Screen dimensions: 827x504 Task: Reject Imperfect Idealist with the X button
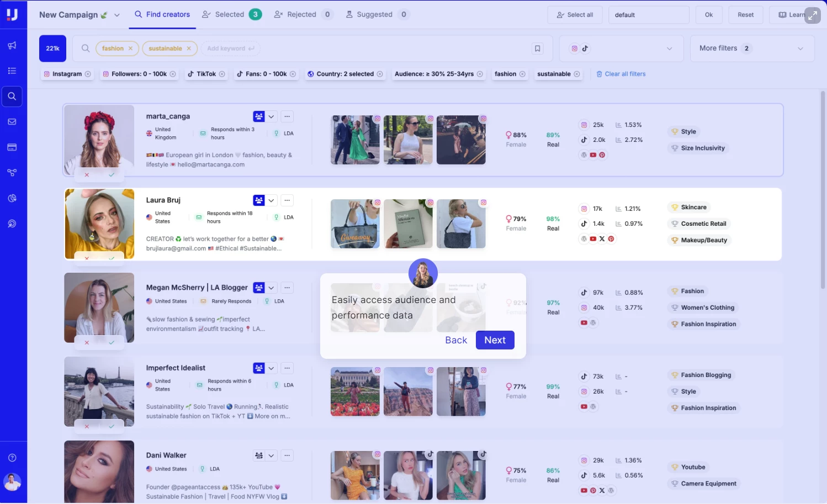coord(87,426)
